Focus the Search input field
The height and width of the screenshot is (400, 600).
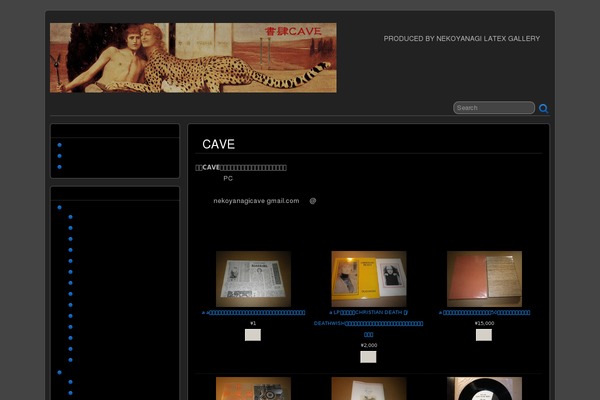click(x=494, y=108)
